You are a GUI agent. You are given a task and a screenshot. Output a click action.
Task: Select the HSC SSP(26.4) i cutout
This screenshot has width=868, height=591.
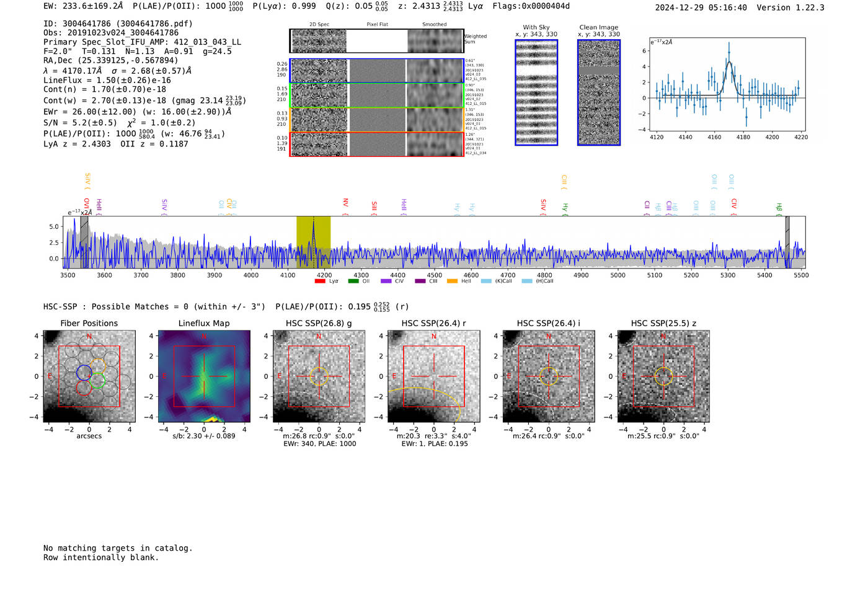[549, 376]
